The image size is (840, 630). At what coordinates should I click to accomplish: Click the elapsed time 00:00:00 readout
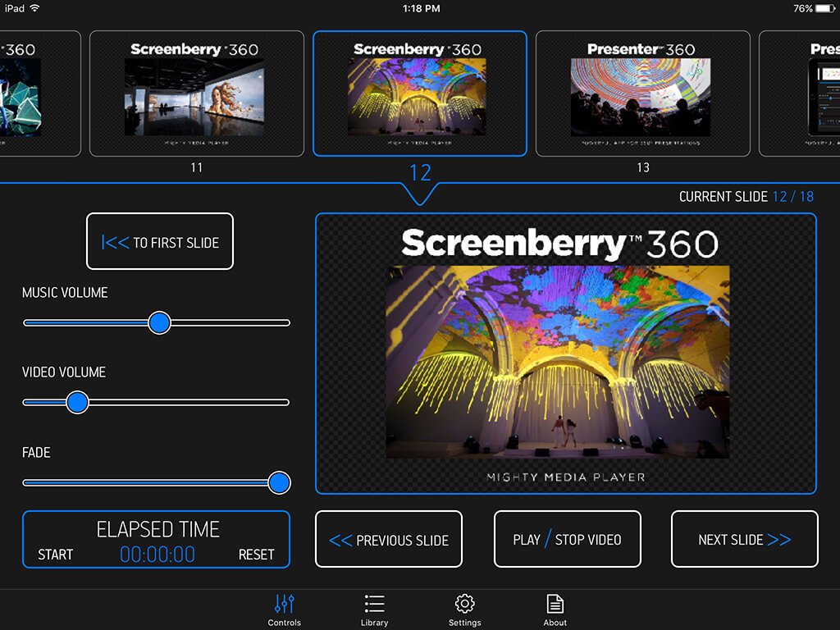coord(157,555)
